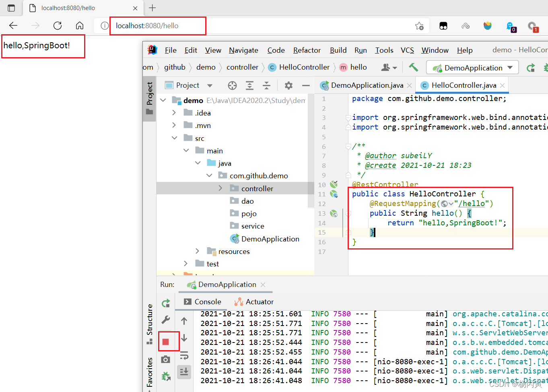Toggle scroll to end of console

tap(184, 371)
